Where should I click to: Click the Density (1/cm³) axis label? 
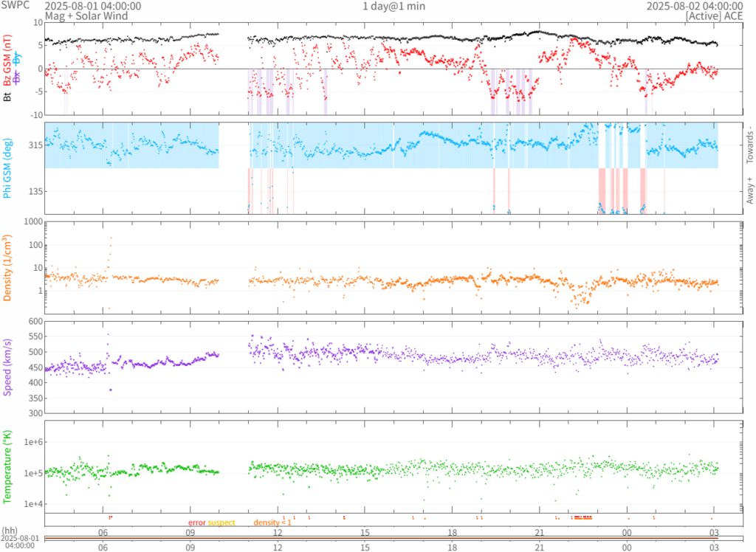(8, 267)
